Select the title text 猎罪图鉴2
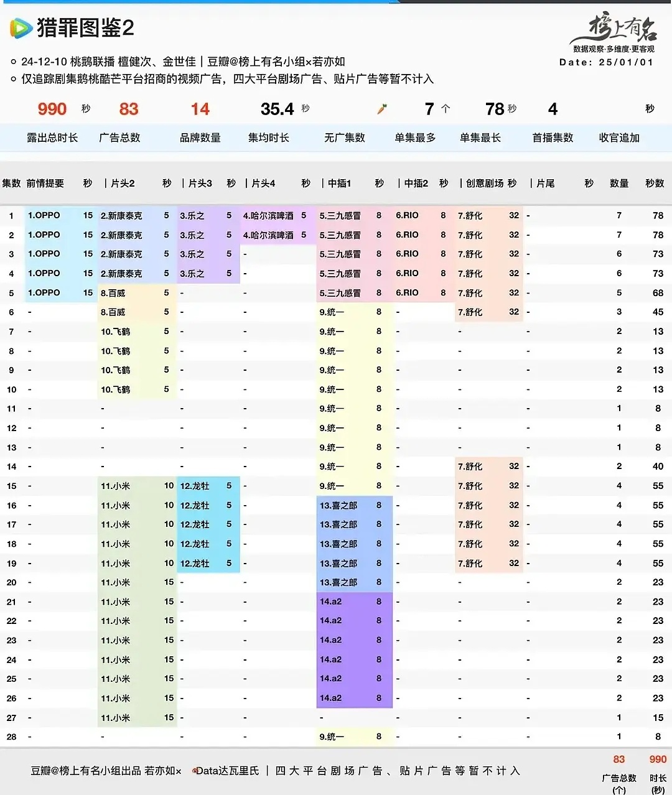 click(85, 28)
